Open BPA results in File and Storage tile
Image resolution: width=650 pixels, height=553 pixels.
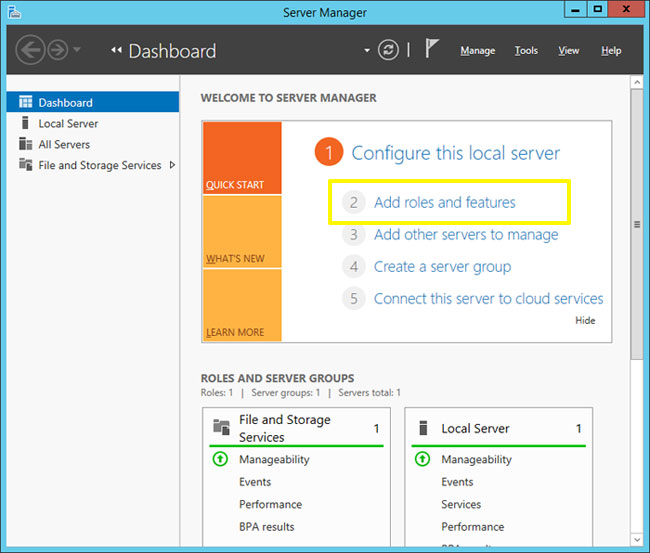click(x=267, y=526)
